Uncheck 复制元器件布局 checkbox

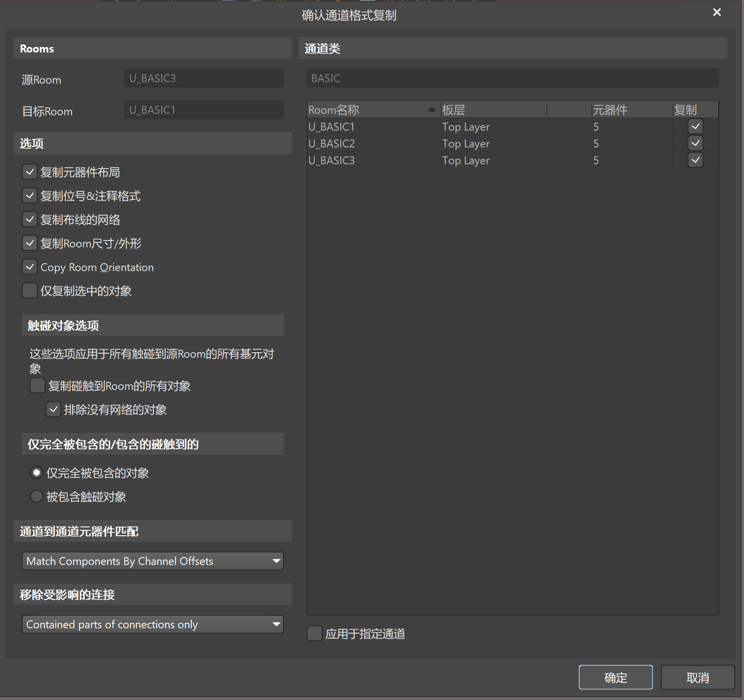pos(30,172)
